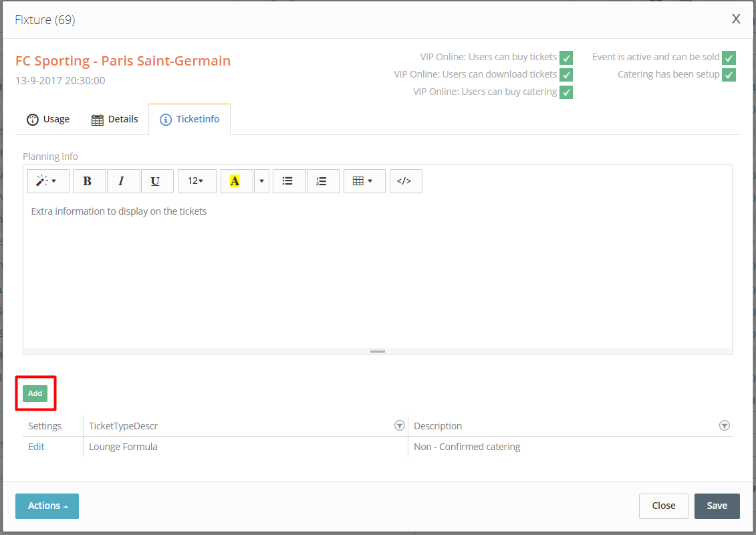Click the date '13-9-2017 20:30:00'
The width and height of the screenshot is (756, 535).
pyautogui.click(x=60, y=80)
